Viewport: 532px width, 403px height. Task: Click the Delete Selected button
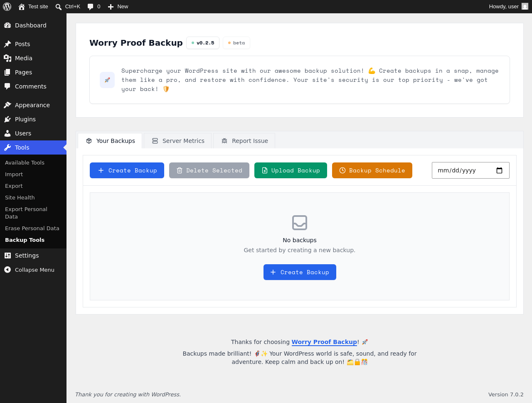[209, 170]
